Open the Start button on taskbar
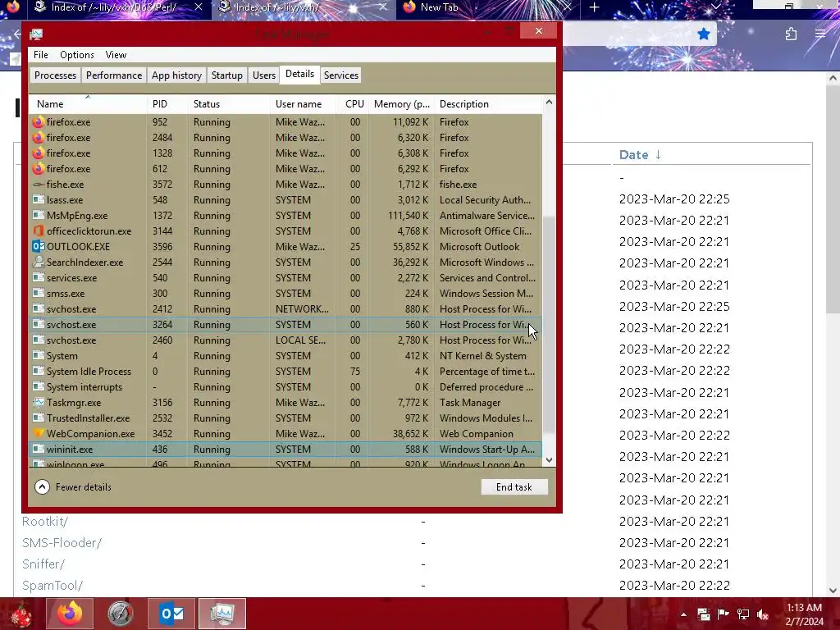Image resolution: width=840 pixels, height=630 pixels. click(21, 614)
